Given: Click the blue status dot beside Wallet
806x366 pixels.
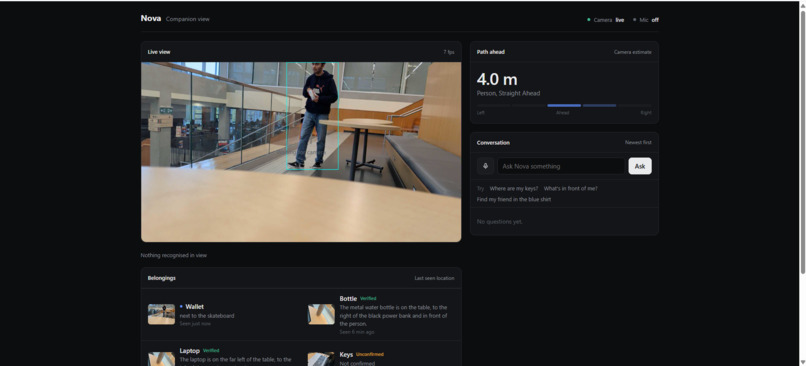Looking at the screenshot, I should pos(181,307).
